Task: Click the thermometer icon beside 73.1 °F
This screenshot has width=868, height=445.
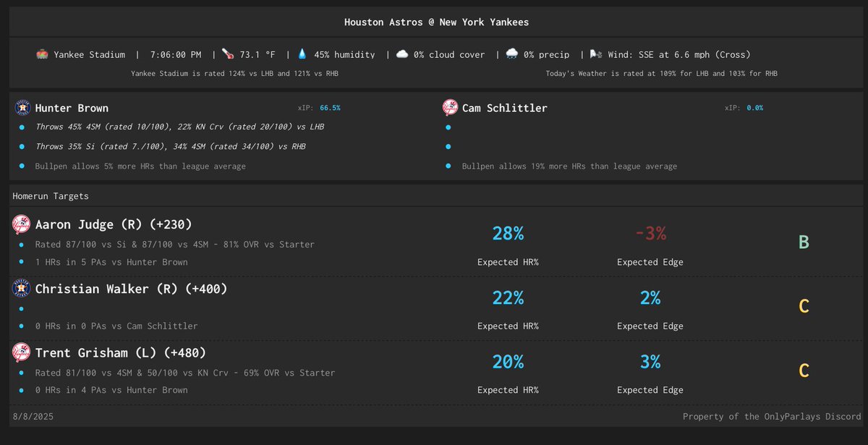Action: (228, 54)
